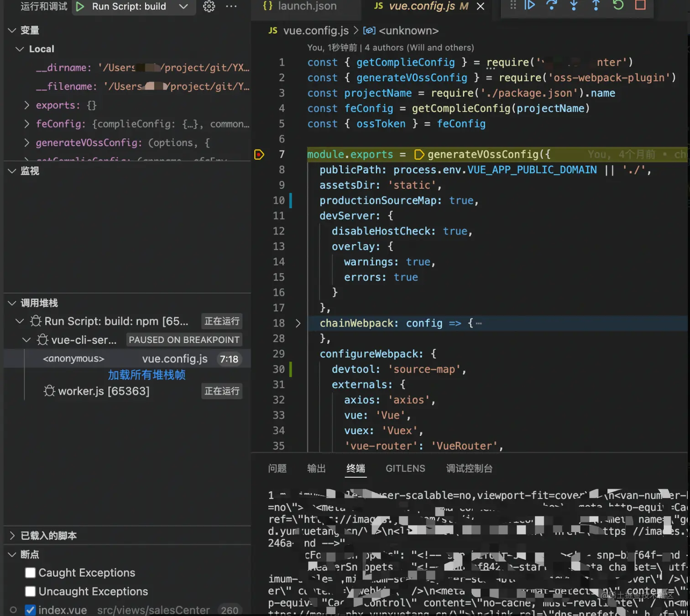Collapse the Run Script: build: npm session
The width and height of the screenshot is (690, 616).
tap(20, 321)
